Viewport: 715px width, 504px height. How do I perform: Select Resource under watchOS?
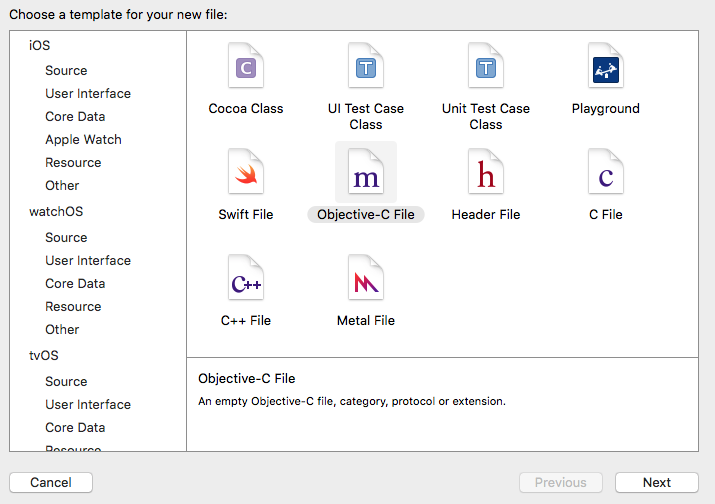[x=73, y=307]
